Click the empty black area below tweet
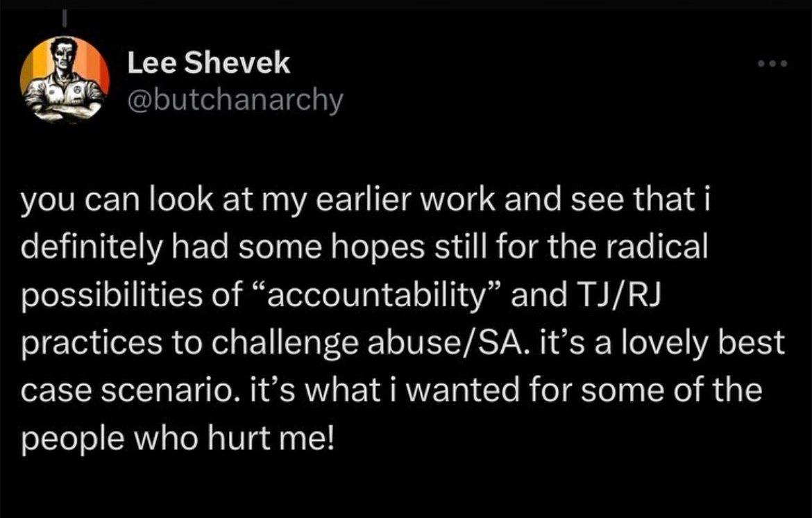Screen dimensions: 812x518 click(x=406, y=486)
